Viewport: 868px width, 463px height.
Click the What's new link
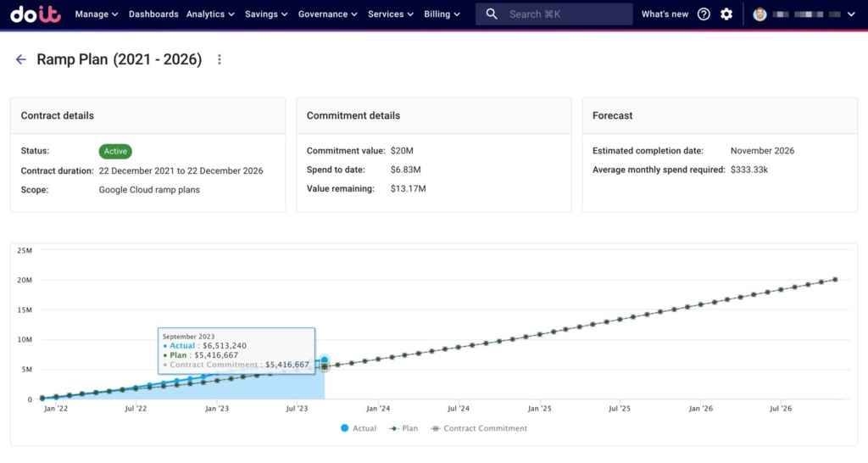point(665,14)
